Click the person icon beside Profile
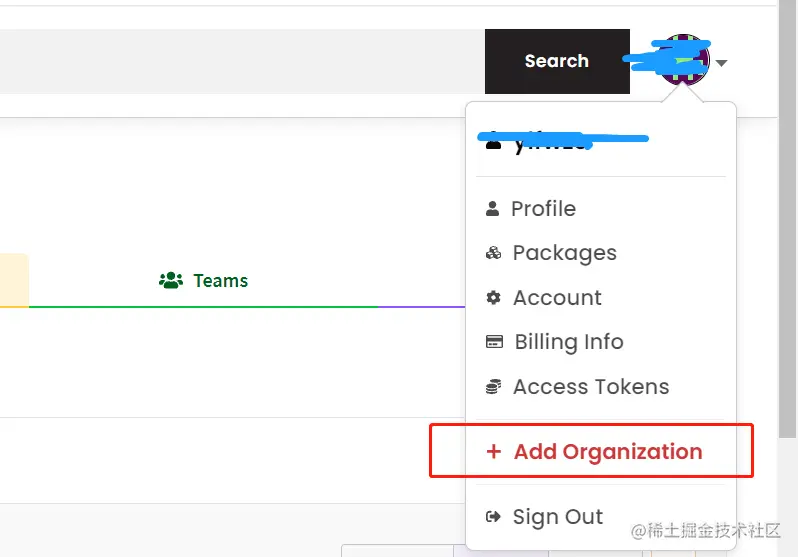This screenshot has width=798, height=557. click(492, 209)
